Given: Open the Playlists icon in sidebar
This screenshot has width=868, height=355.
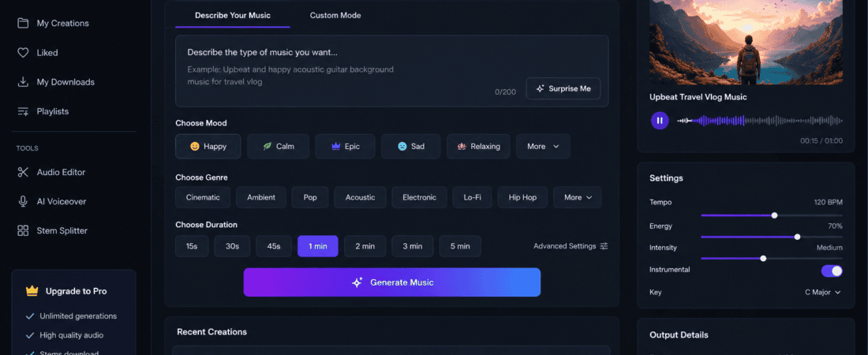Looking at the screenshot, I should point(23,111).
